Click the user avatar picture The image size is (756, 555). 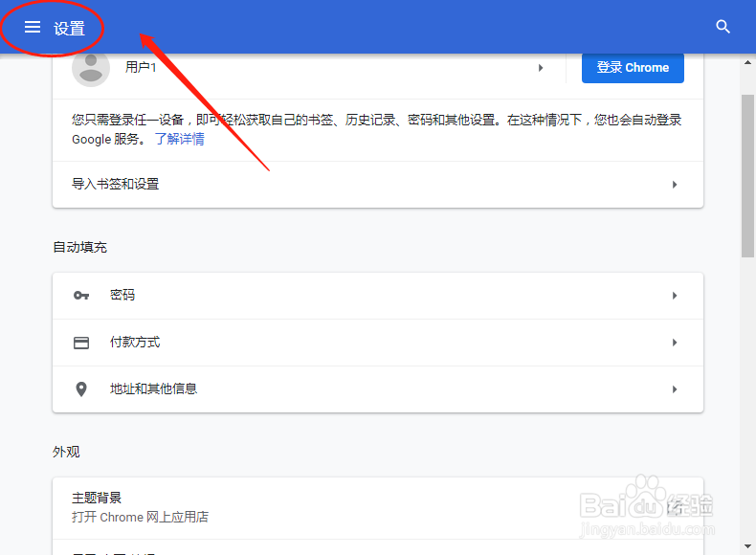pyautogui.click(x=91, y=69)
